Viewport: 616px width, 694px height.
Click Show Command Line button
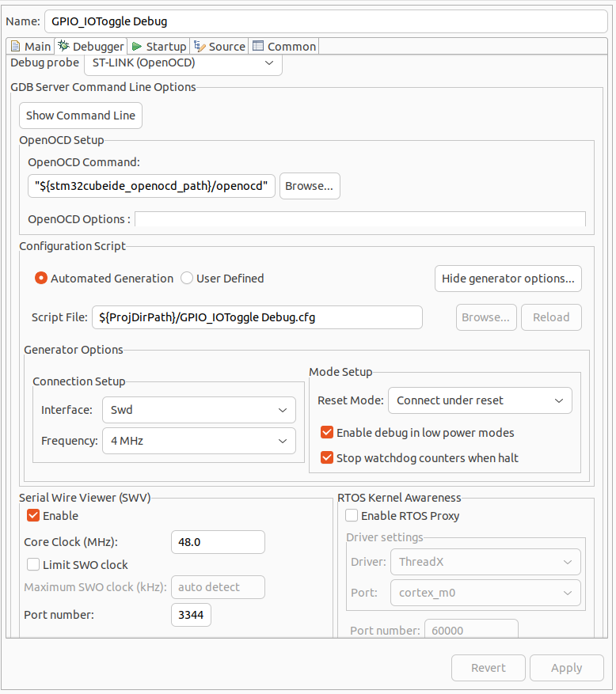click(81, 116)
